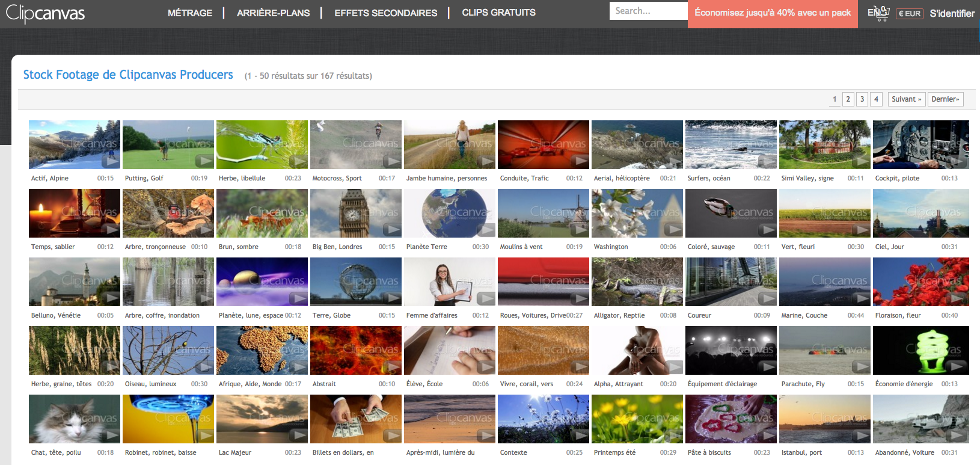This screenshot has height=465, width=980.
Task: Click play icon on Belluno, Vénétie clip
Action: pos(111,298)
